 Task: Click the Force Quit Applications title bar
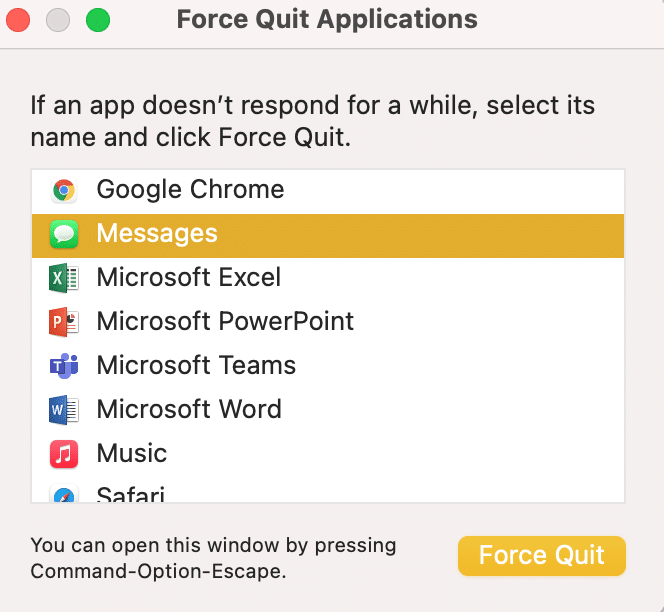(327, 20)
